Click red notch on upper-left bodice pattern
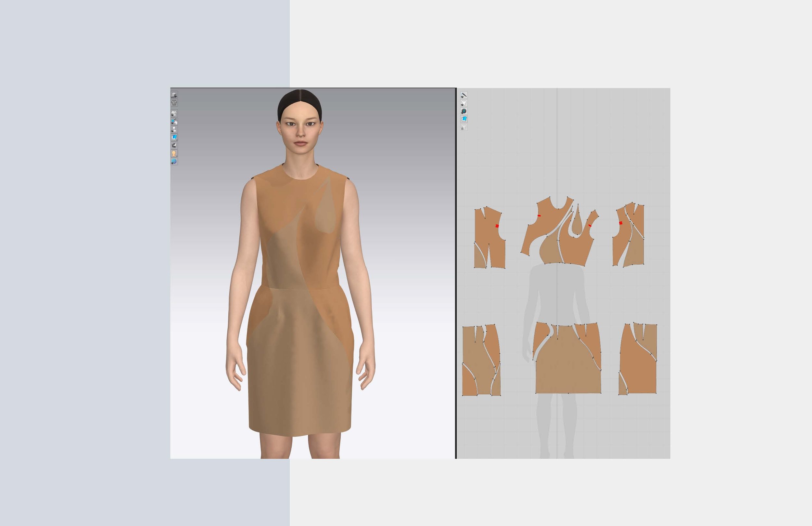This screenshot has height=526, width=812. pos(497,226)
